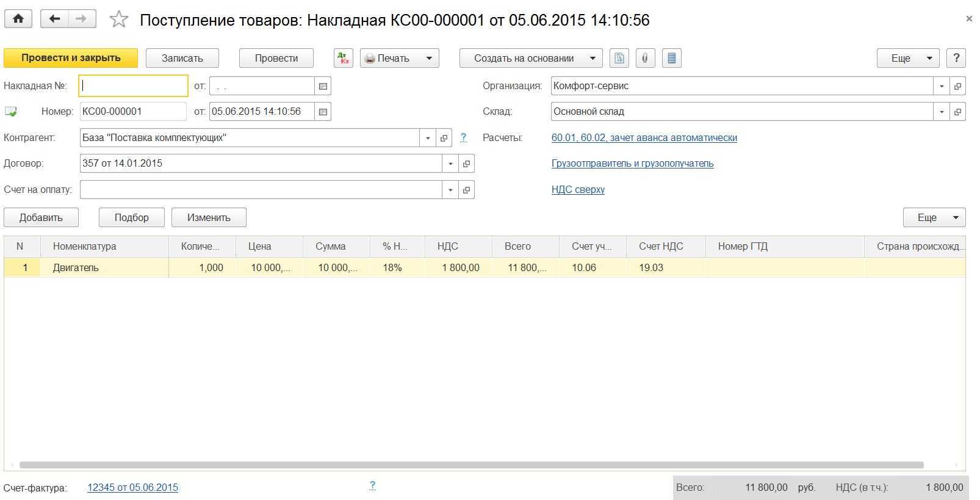
Task: Open the НДС сверху link
Action: tap(578, 190)
